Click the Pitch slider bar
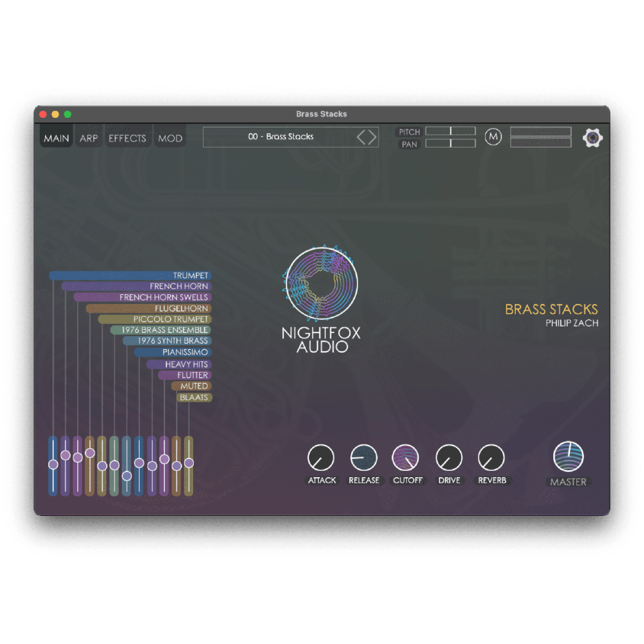Image resolution: width=644 pixels, height=644 pixels. click(x=450, y=131)
